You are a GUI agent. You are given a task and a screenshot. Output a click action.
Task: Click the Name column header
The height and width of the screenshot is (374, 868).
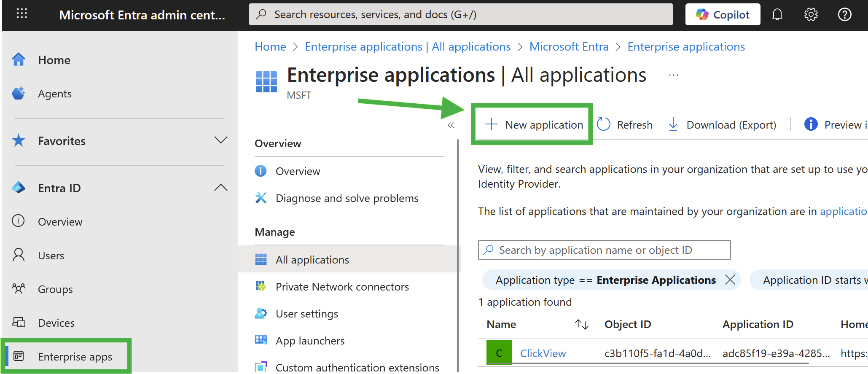(501, 324)
